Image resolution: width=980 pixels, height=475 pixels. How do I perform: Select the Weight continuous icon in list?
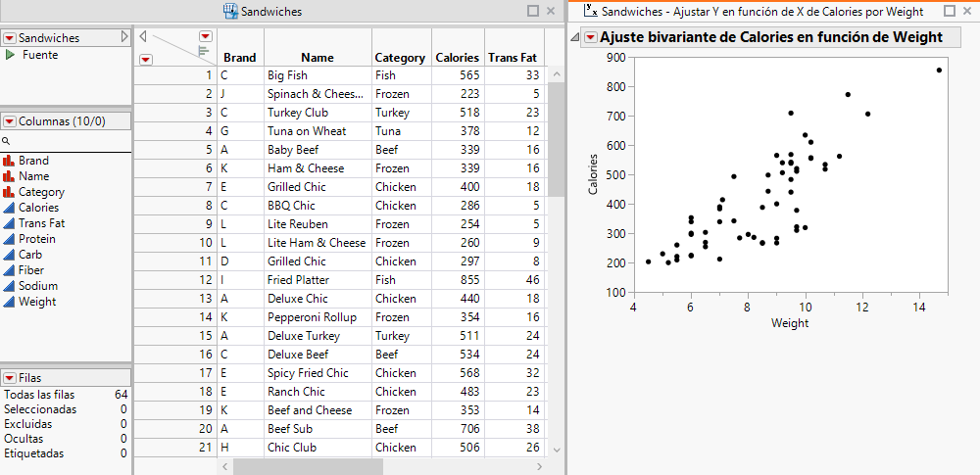9,302
